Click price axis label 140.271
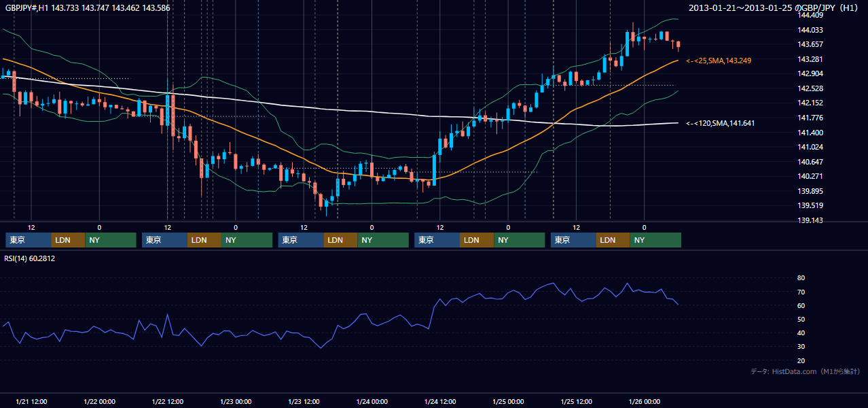868x408 pixels. point(811,176)
